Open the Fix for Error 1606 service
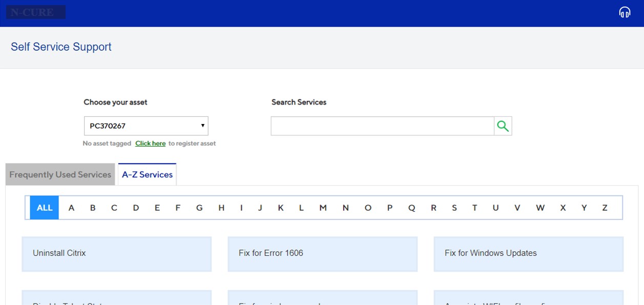Viewport: 644px width, 305px height. pos(322,253)
